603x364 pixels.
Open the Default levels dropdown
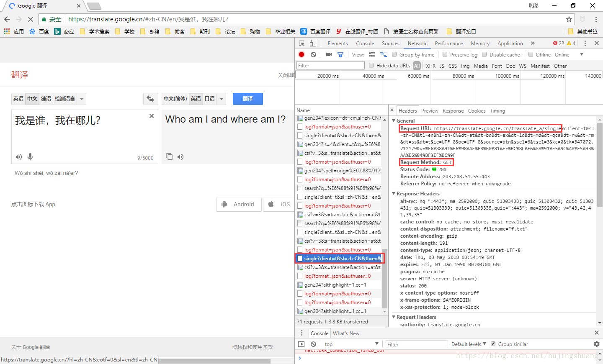[x=469, y=344]
